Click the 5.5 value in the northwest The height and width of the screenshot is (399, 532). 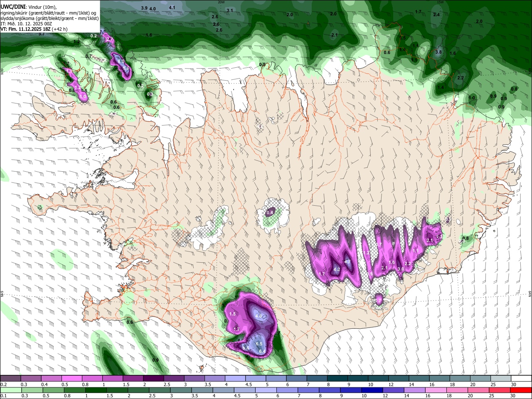(x=126, y=69)
